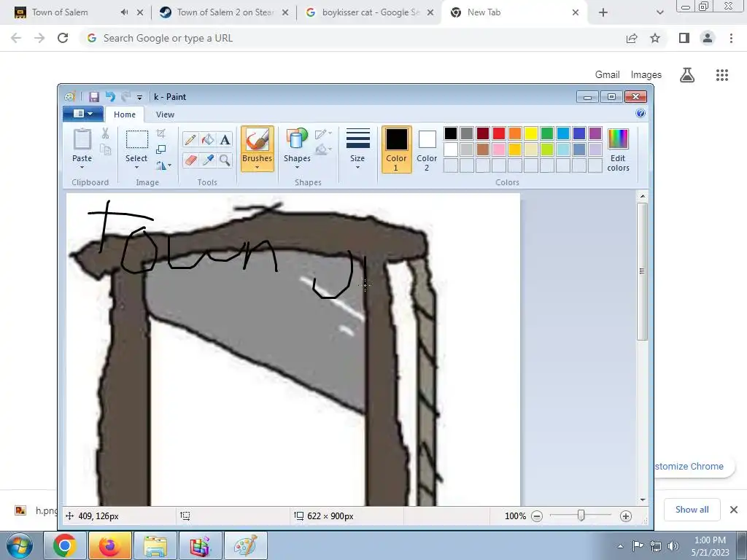747x560 pixels.
Task: Open Chrome Labs flask icon
Action: coord(687,75)
